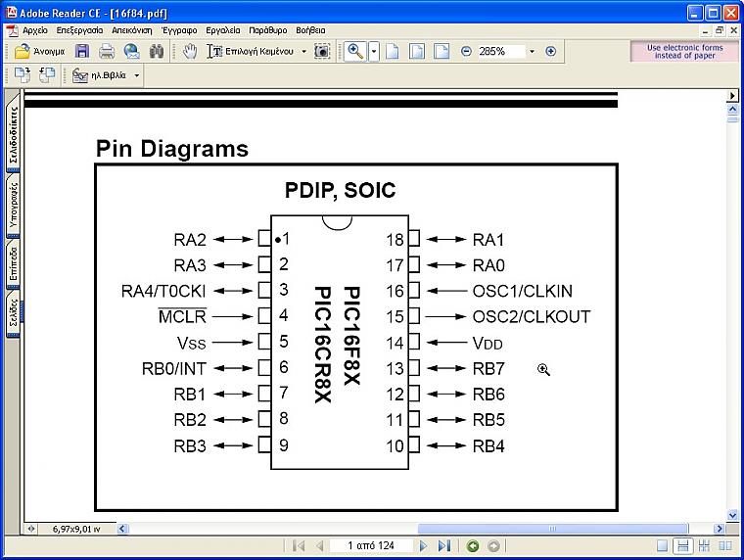Click Use electronic forms instead of paper banner

pos(684,51)
